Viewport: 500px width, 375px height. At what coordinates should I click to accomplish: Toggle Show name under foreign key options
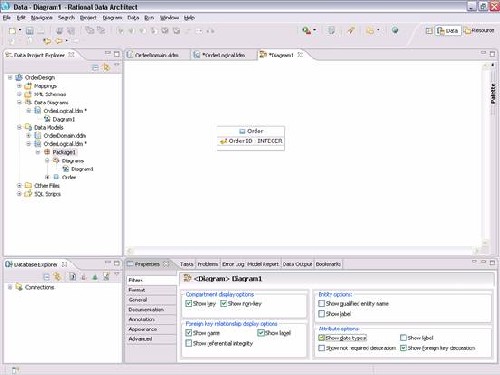pos(189,333)
